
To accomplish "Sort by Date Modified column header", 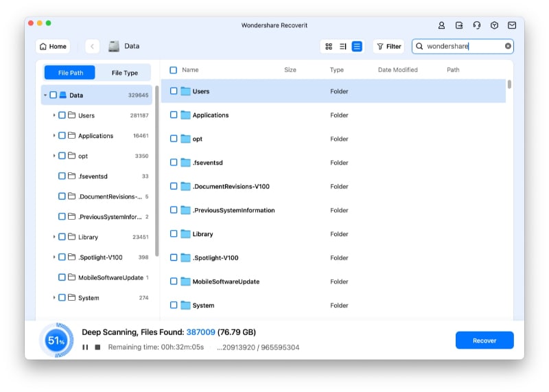I will click(x=398, y=70).
